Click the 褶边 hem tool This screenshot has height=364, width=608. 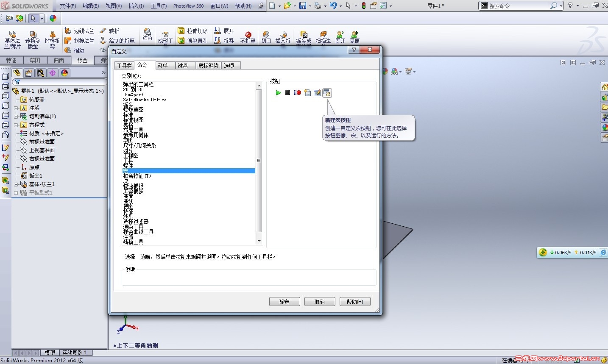click(75, 50)
